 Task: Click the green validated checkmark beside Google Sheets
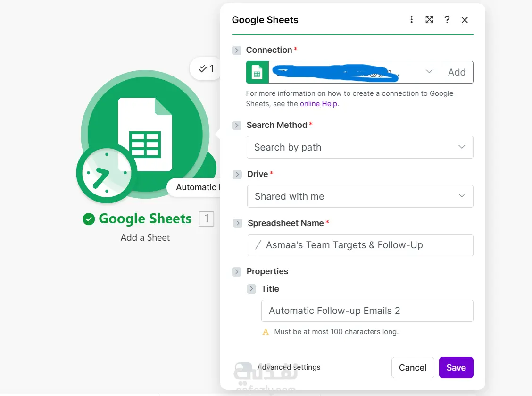click(x=89, y=219)
